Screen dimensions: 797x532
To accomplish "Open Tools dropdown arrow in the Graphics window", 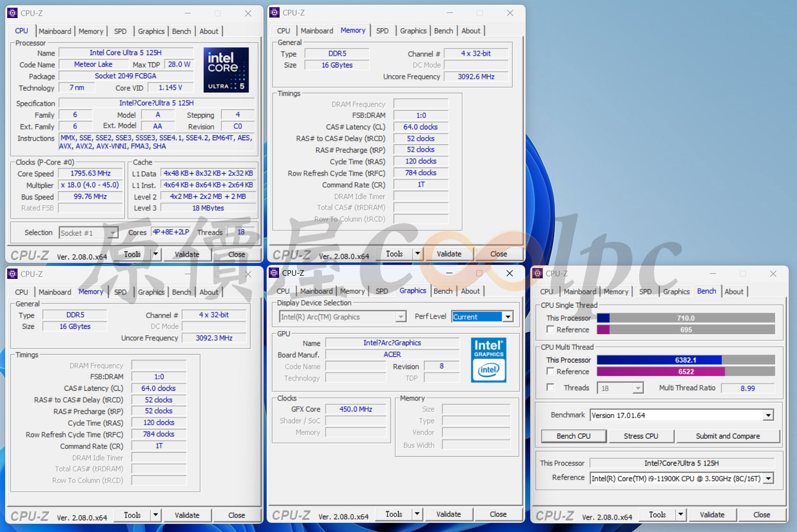I will click(417, 514).
